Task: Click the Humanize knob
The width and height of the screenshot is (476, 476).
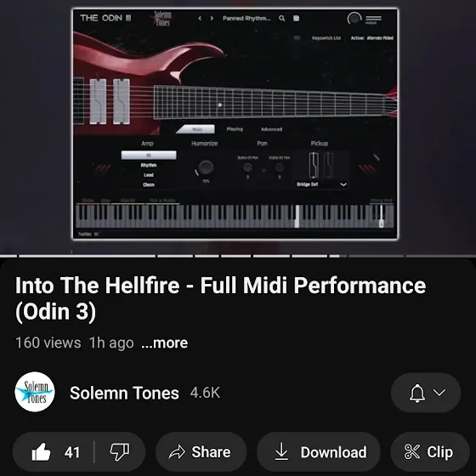Action: coord(206,167)
